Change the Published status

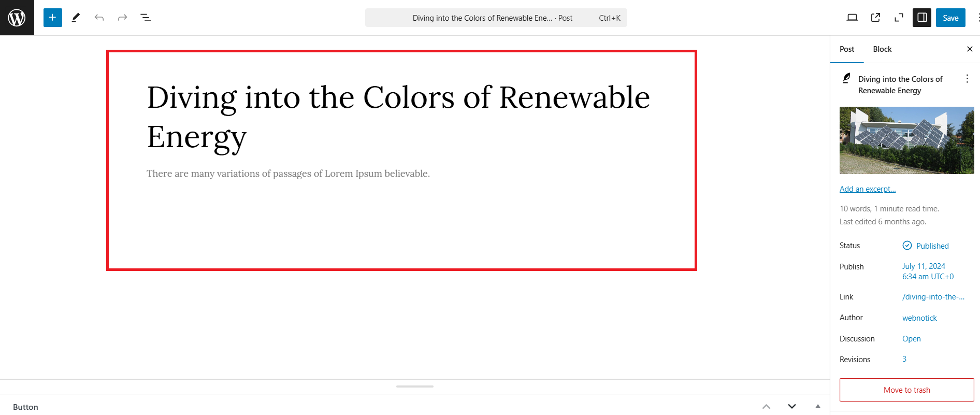[x=926, y=246]
